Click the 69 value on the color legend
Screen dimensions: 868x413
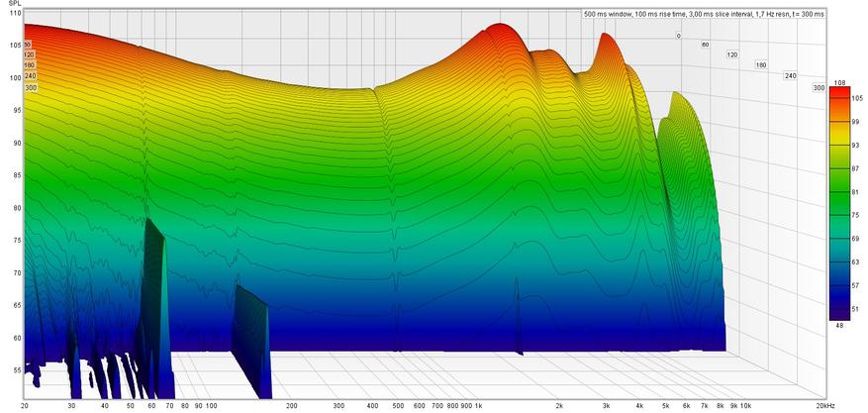pos(855,238)
